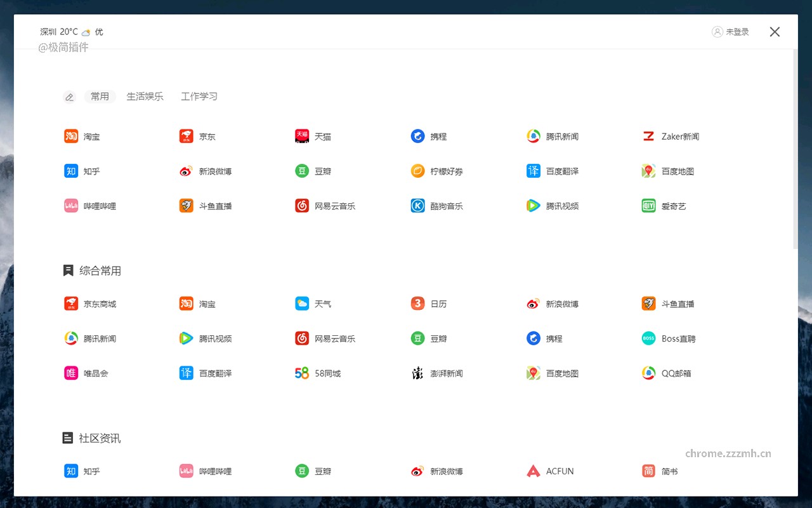Open 哔哩哔哩 icon in the top favorites
The image size is (812, 508).
tap(71, 206)
